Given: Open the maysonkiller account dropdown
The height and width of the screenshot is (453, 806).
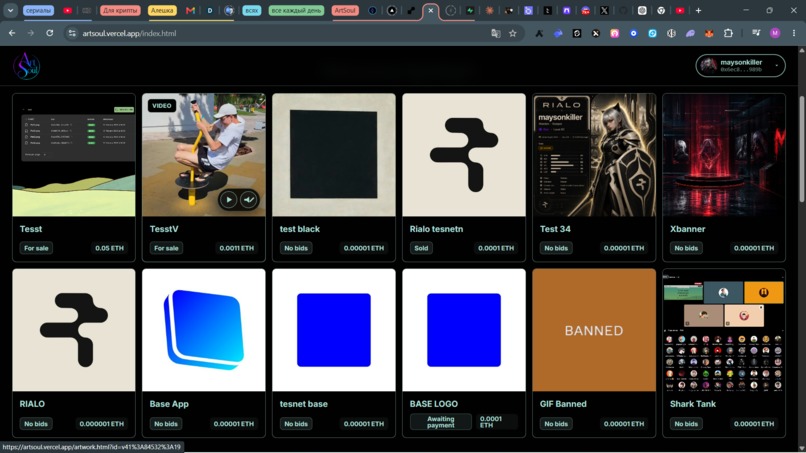Looking at the screenshot, I should click(x=740, y=65).
